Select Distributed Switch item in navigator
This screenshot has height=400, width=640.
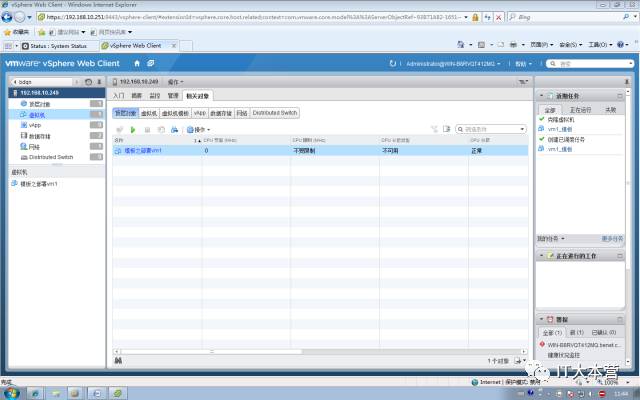(x=57, y=157)
